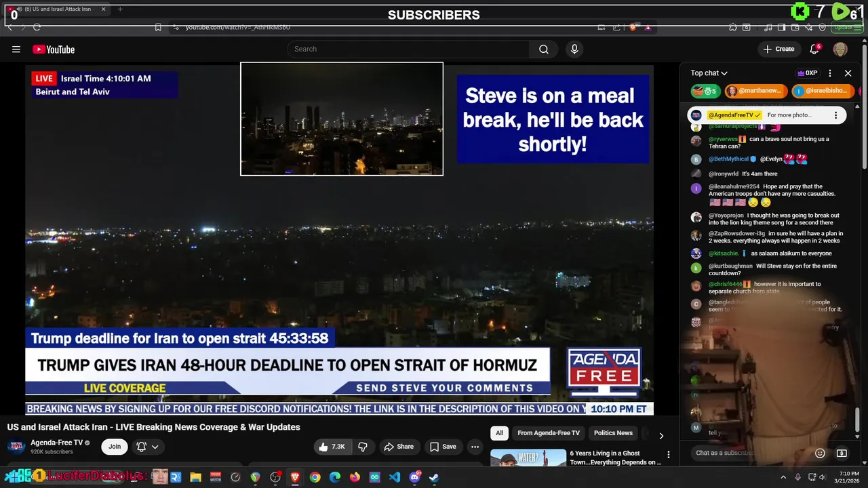The height and width of the screenshot is (488, 868).
Task: Select the All filter chip
Action: coord(499,433)
